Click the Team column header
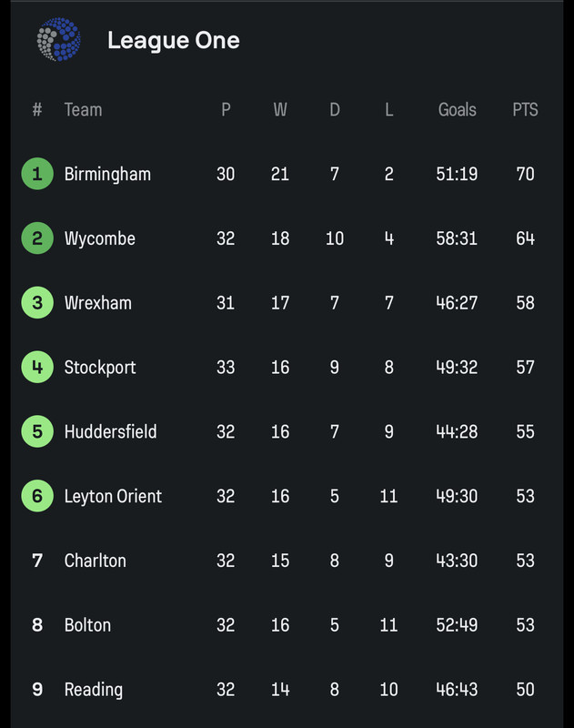The width and height of the screenshot is (574, 728). (x=83, y=110)
